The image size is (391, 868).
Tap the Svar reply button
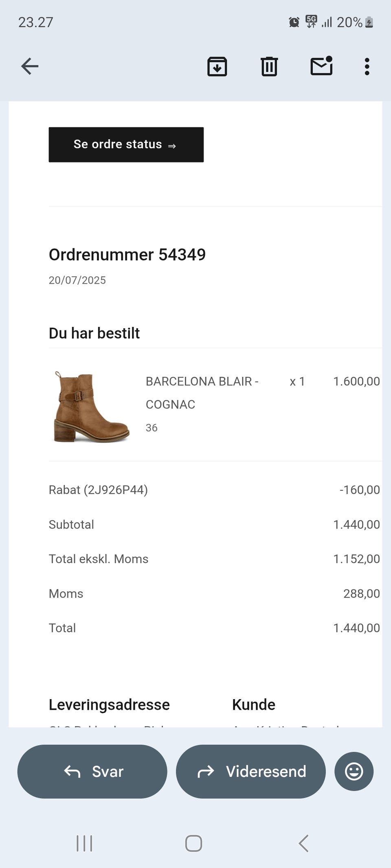(92, 772)
